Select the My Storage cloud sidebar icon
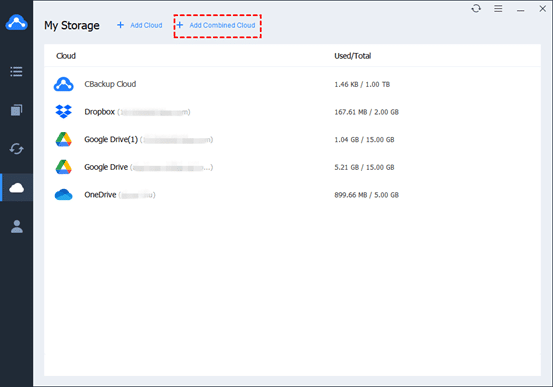This screenshot has width=553, height=387. 17,188
